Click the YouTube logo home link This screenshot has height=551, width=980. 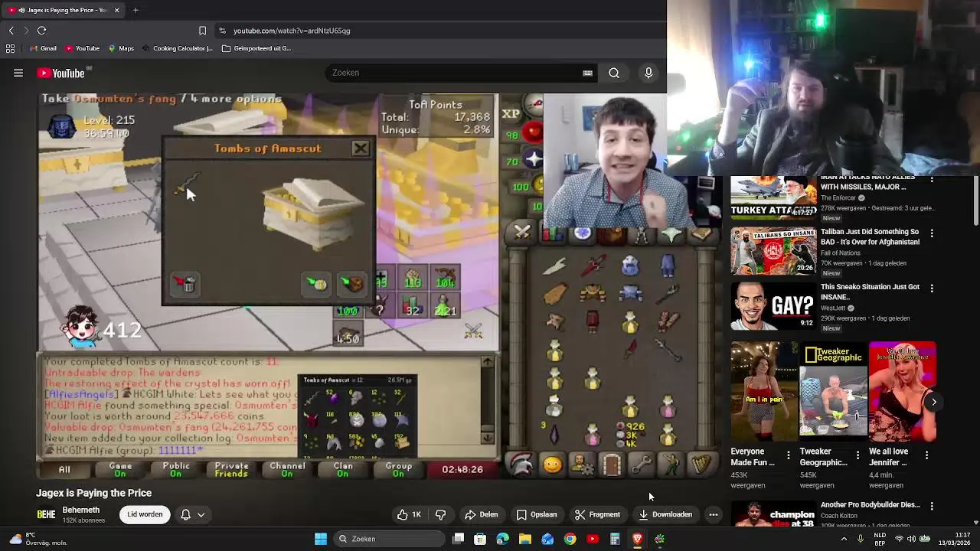(x=61, y=73)
